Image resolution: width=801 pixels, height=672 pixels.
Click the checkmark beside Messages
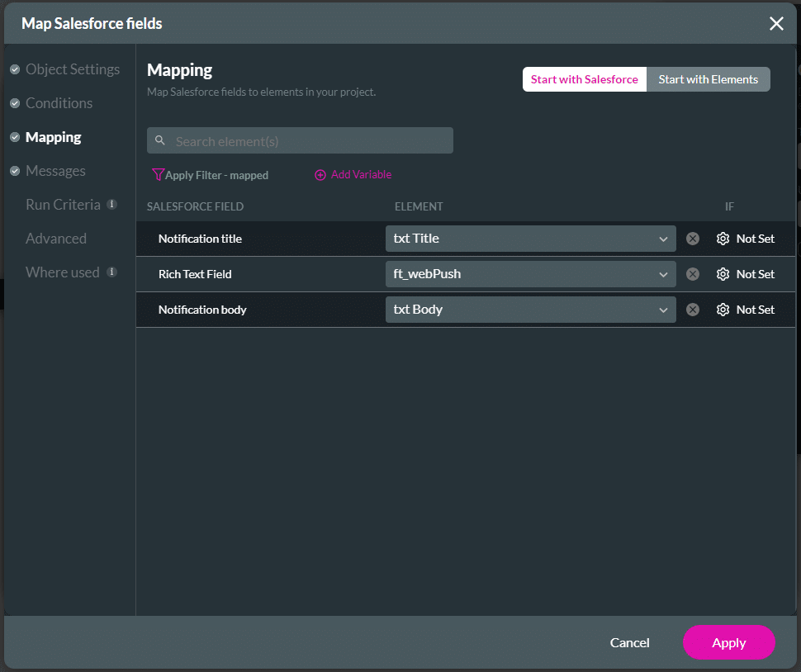[15, 171]
